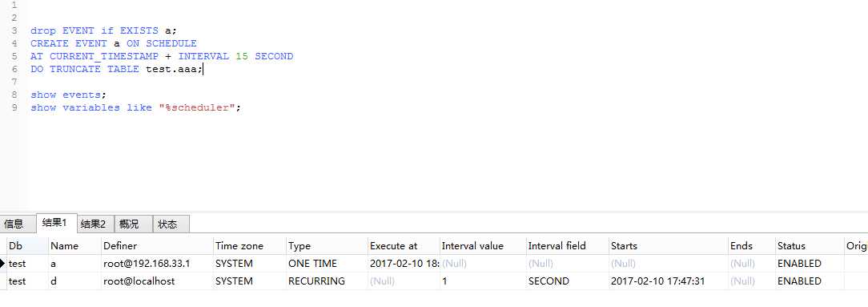Select the ENABLED status of event d
This screenshot has height=307, width=868.
pos(810,281)
